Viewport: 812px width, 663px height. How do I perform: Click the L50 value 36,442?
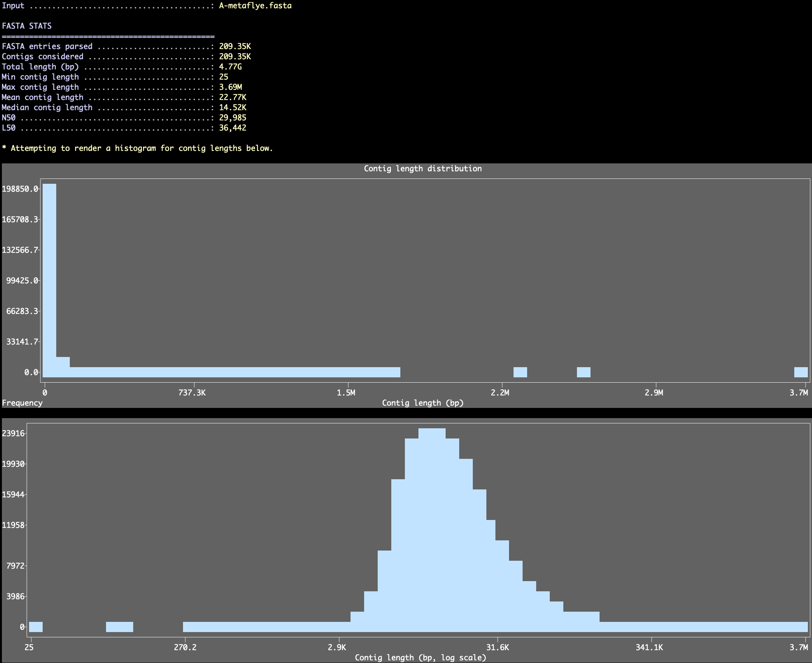[x=232, y=128]
